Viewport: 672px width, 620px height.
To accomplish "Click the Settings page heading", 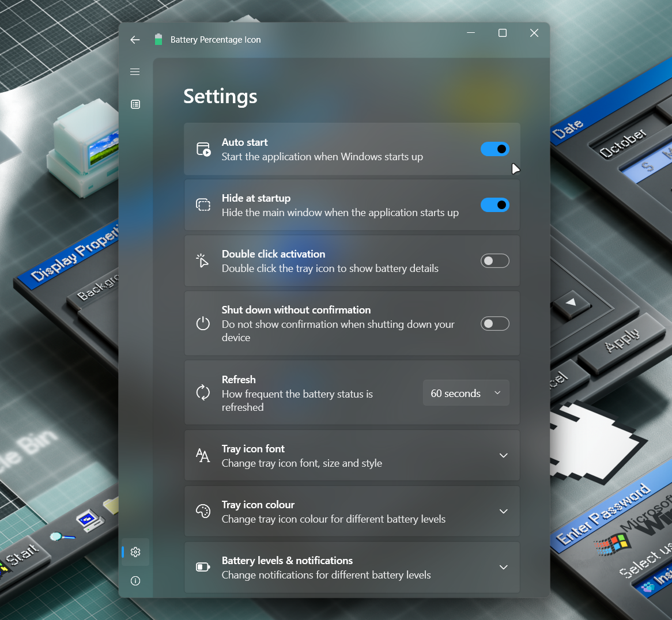I will click(x=220, y=96).
